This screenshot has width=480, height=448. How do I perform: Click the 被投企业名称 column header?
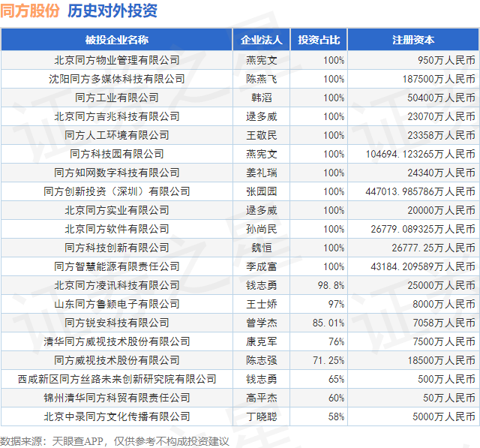(117, 40)
